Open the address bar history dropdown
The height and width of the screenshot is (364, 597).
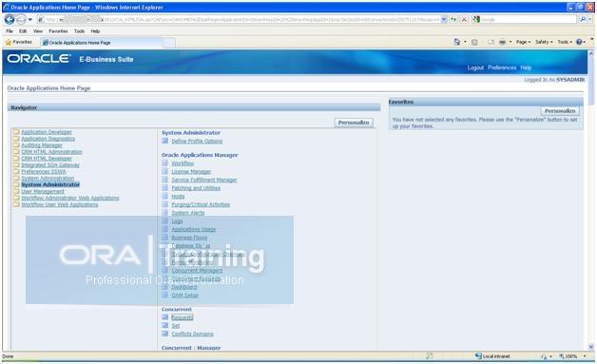click(x=444, y=19)
